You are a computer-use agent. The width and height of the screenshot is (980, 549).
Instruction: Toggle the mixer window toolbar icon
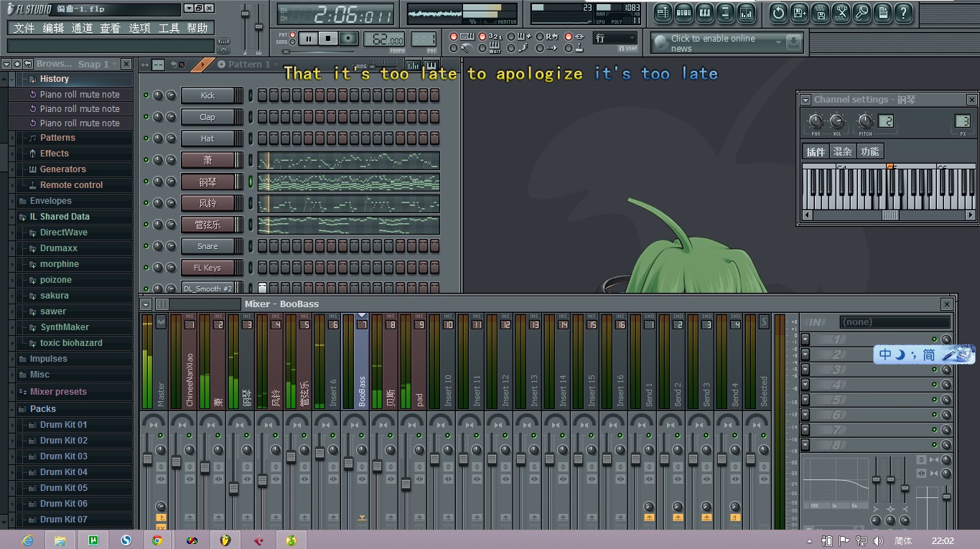coord(746,12)
